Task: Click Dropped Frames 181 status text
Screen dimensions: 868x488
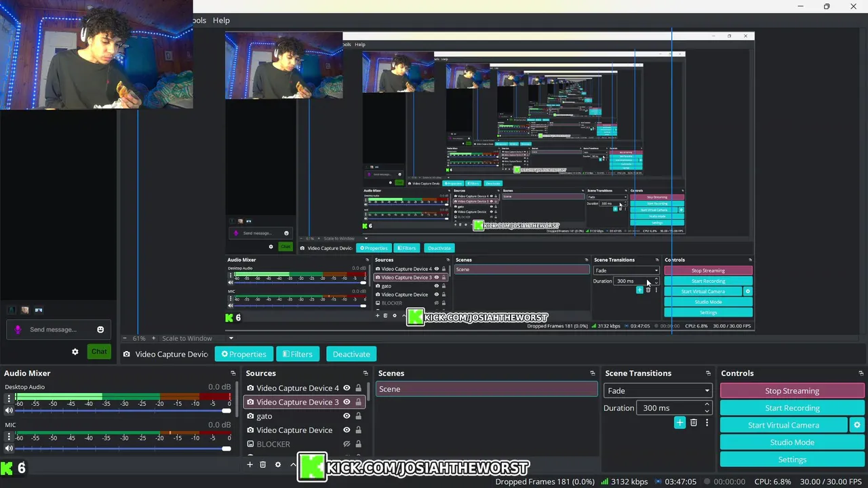Action: (545, 482)
